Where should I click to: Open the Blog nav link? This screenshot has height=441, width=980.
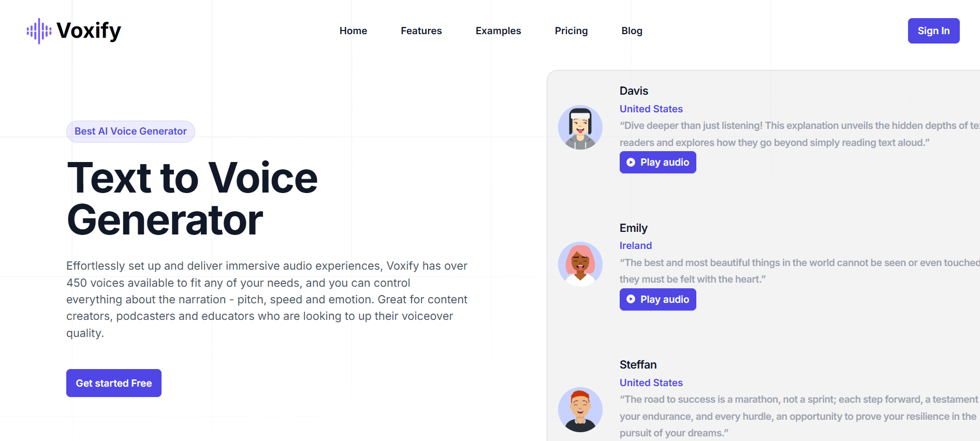pyautogui.click(x=632, y=31)
